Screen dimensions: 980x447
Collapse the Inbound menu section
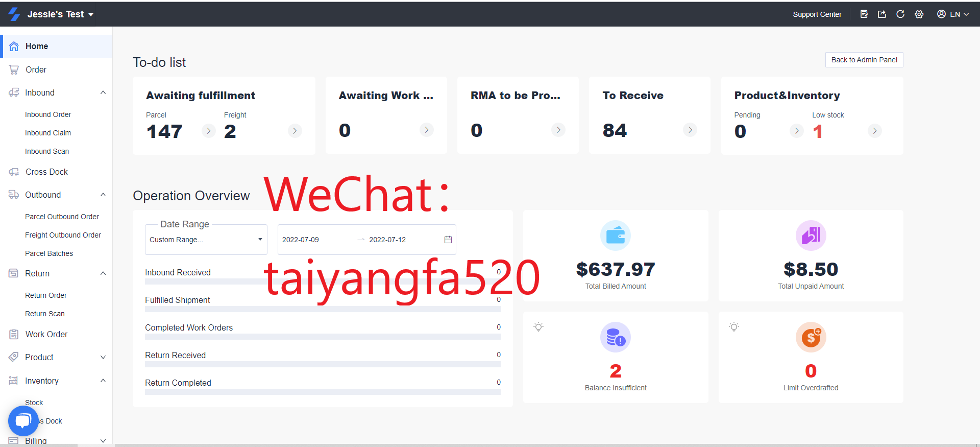[103, 92]
